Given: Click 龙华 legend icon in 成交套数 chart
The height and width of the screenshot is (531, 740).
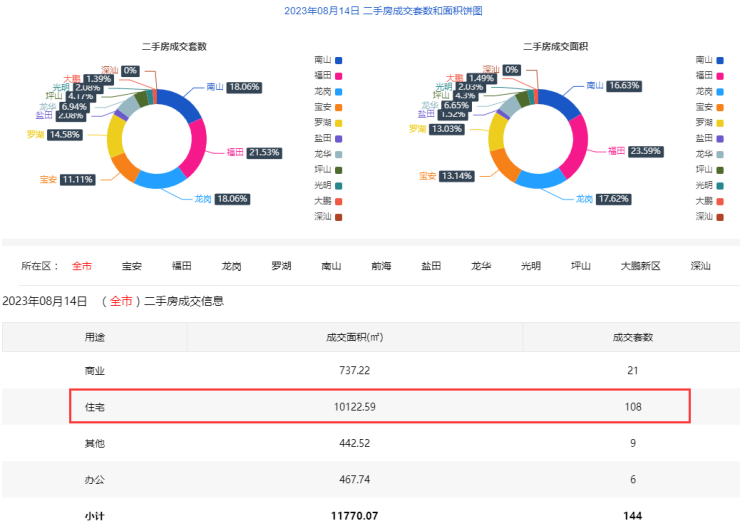Looking at the screenshot, I should [x=339, y=153].
